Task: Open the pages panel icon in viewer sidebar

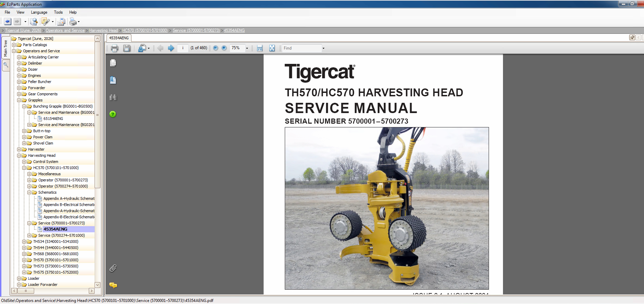Action: click(x=113, y=63)
